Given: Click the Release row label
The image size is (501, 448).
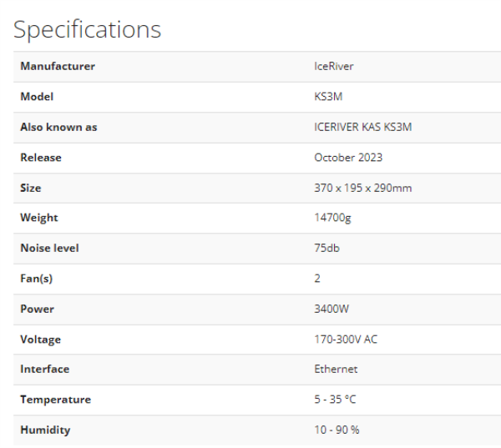Looking at the screenshot, I should 41,158.
